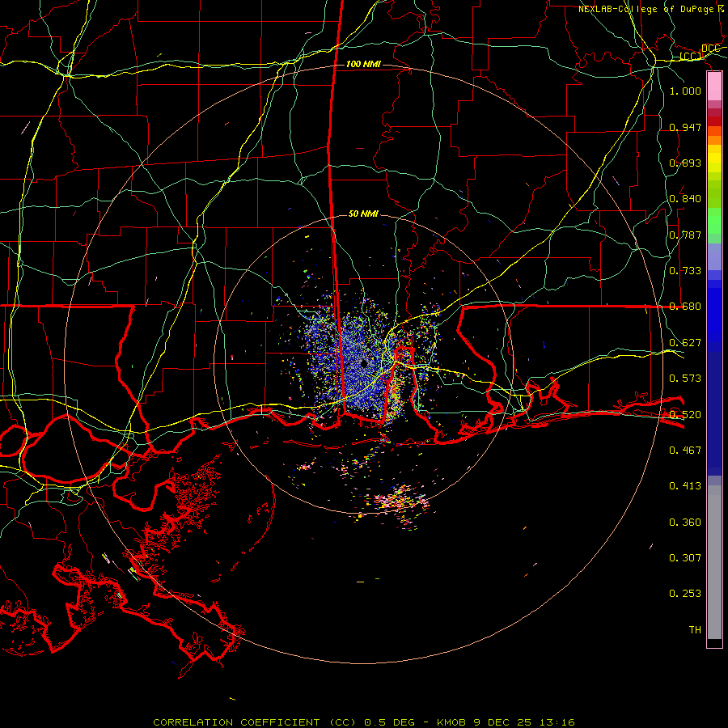The image size is (728, 728).
Task: Click the 100 NMI range ring label
Action: pos(363,64)
